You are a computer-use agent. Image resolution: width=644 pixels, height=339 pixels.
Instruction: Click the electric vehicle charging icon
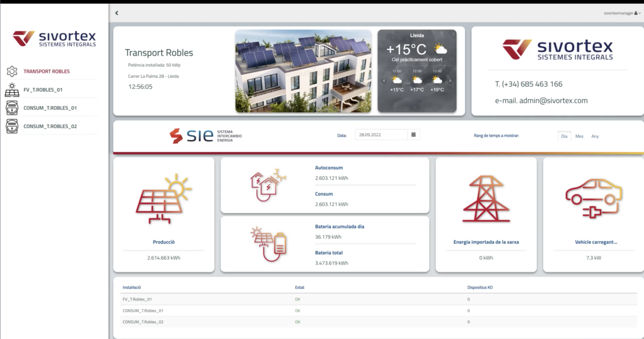click(594, 199)
